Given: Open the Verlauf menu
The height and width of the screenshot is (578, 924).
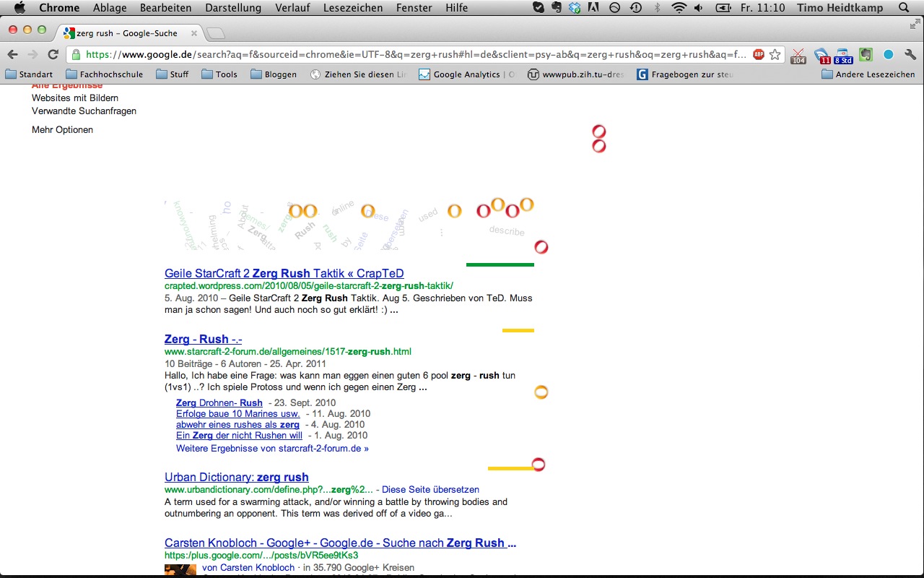Looking at the screenshot, I should click(292, 8).
